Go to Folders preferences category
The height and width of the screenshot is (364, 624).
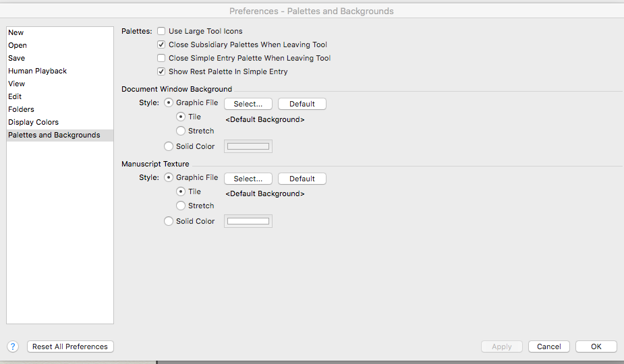pos(21,109)
